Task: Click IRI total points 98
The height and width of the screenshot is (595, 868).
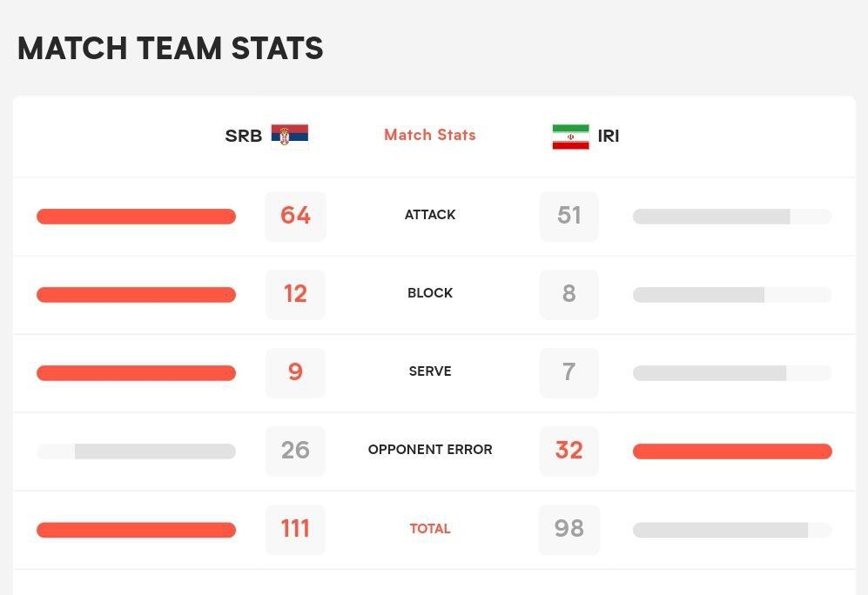Action: [569, 529]
